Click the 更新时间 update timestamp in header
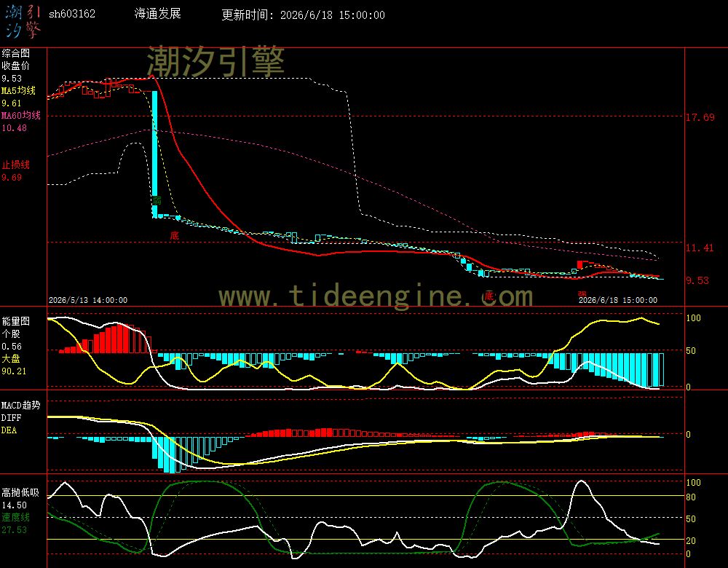This screenshot has height=568, width=728. [303, 15]
